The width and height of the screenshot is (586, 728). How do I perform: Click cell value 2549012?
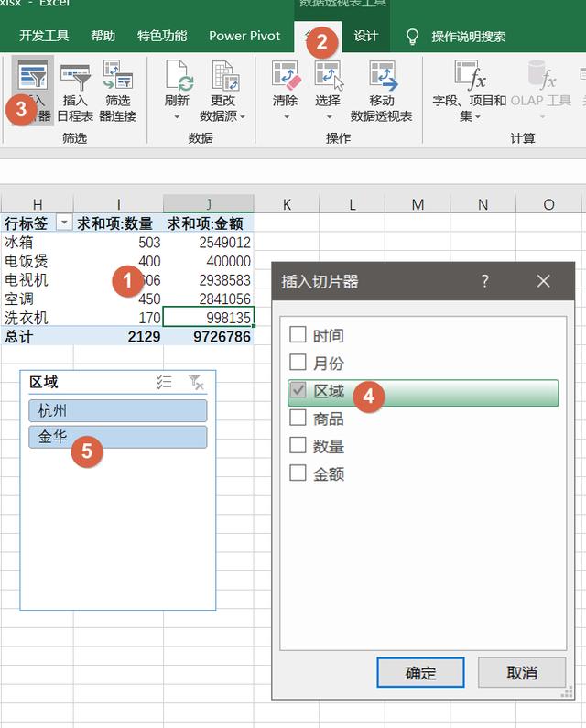pyautogui.click(x=224, y=243)
